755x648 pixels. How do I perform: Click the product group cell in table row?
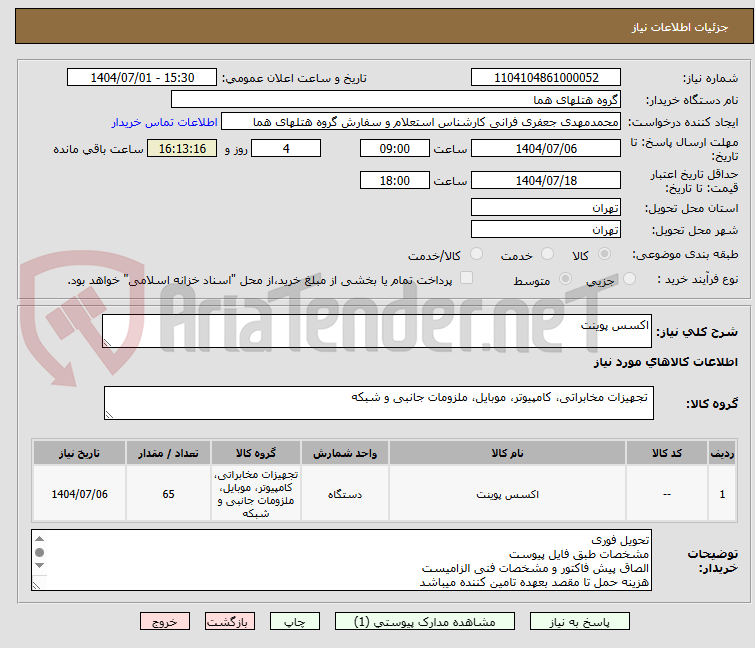(256, 494)
